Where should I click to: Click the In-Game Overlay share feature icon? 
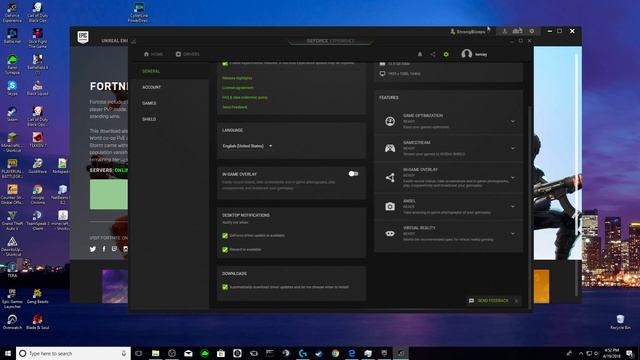pos(390,178)
